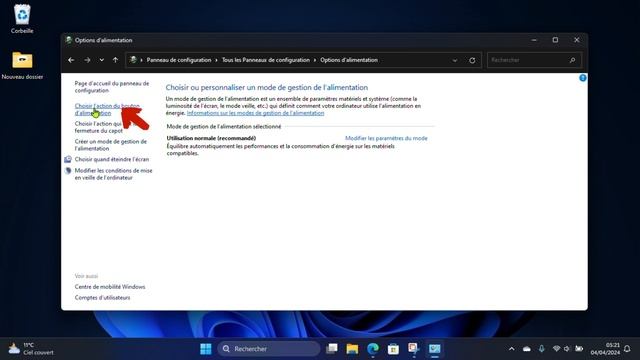
Task: Click moon icon beside 'Modifier les conditions'
Action: [68, 171]
